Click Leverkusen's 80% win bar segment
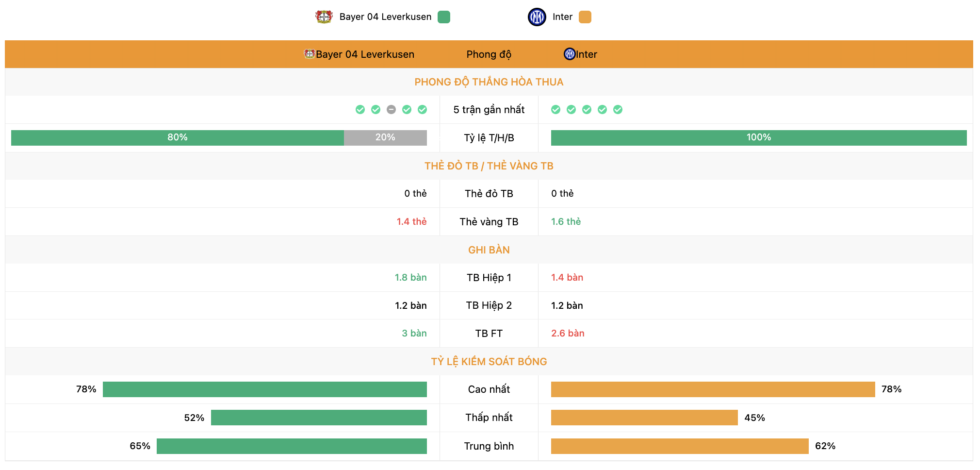 pos(178,138)
